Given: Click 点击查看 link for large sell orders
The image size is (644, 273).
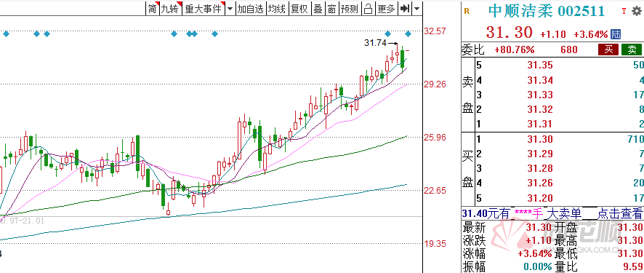Looking at the screenshot, I should pos(619,213).
